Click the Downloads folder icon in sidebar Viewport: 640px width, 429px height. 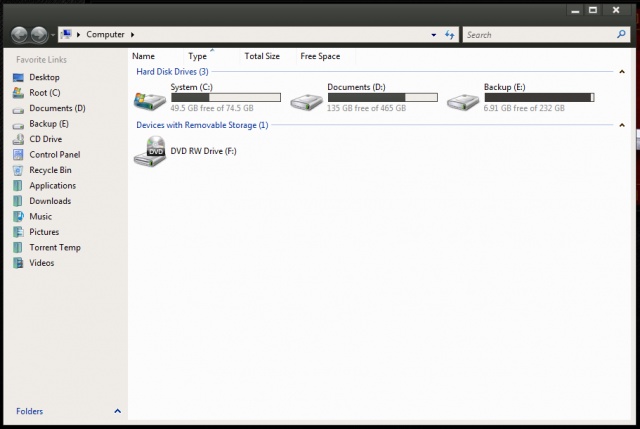click(18, 201)
